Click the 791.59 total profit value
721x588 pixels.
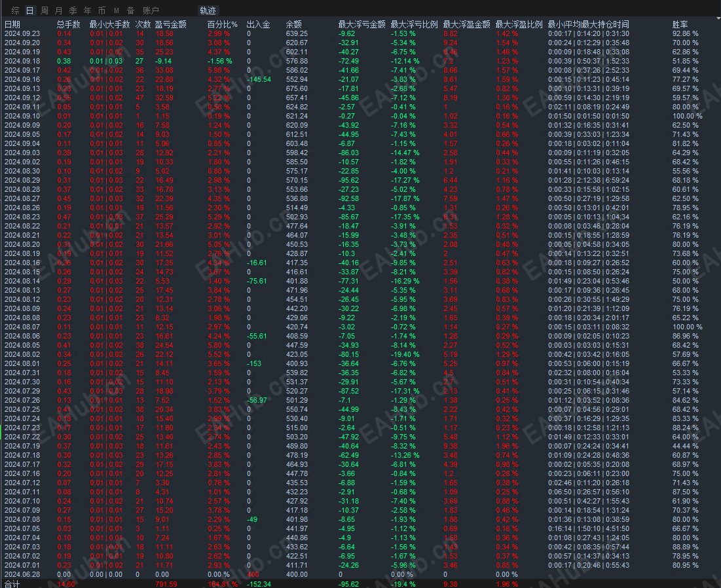coord(166,584)
